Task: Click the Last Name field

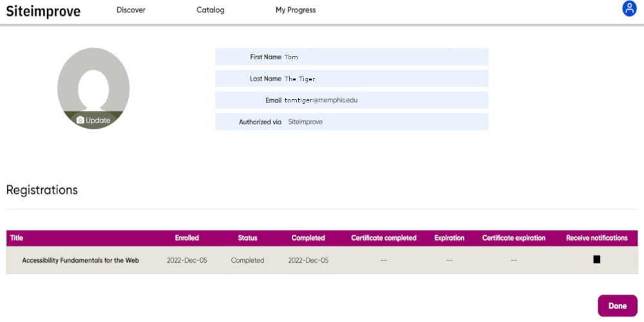Action: 385,79
